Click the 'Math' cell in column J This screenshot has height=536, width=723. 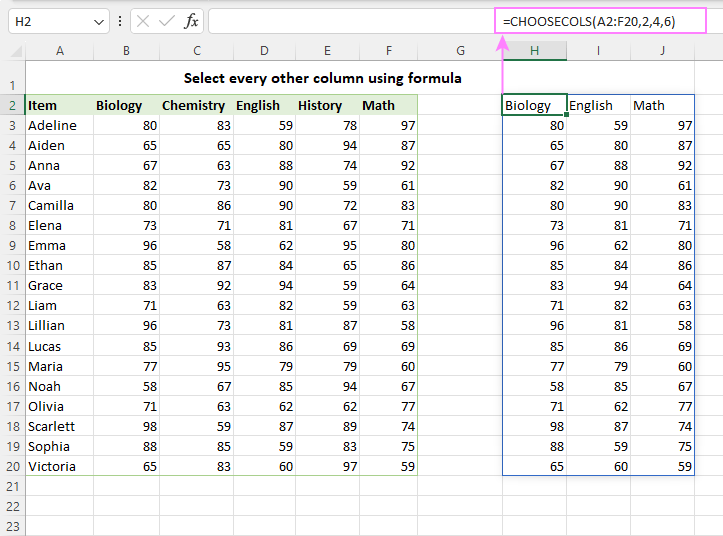[x=663, y=105]
